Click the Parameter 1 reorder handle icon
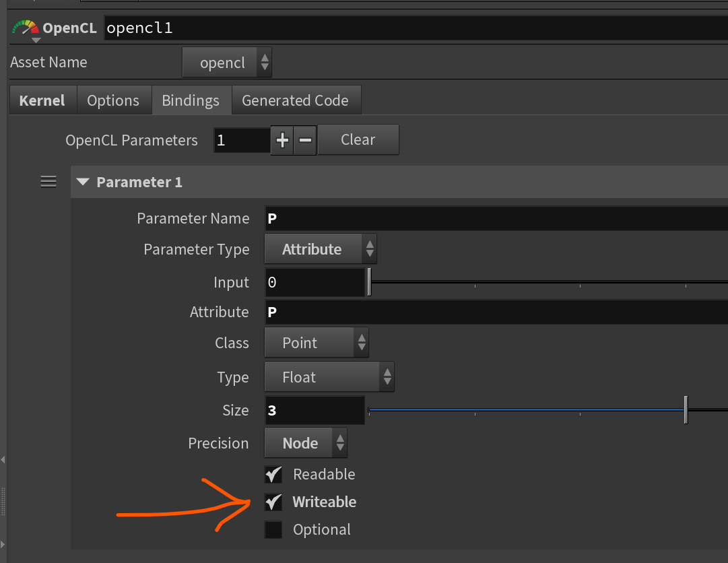 (48, 182)
